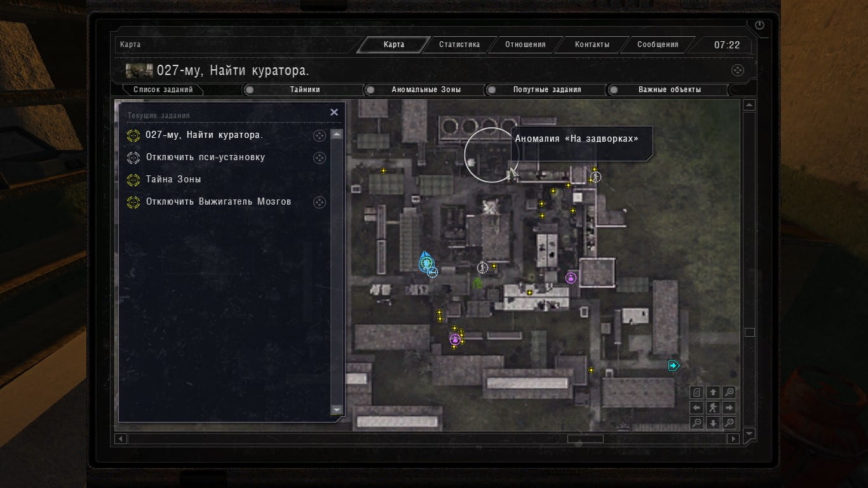This screenshot has height=488, width=868.
Task: Locate 'Найти куратора' task on map icon
Action: click(x=320, y=135)
